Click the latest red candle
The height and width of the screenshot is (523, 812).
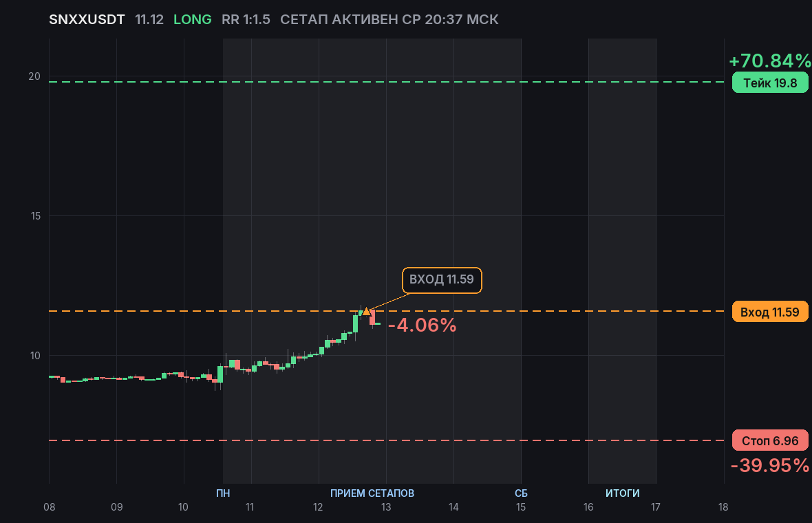tap(372, 317)
